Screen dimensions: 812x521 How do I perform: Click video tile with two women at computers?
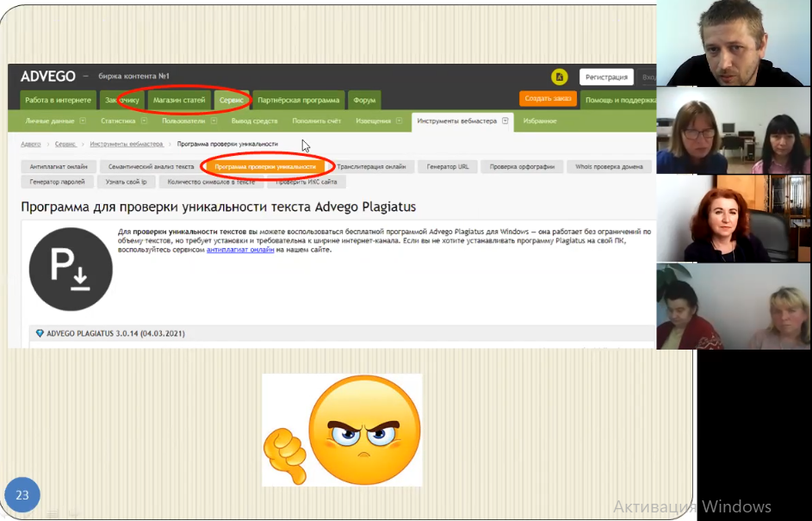(734, 130)
